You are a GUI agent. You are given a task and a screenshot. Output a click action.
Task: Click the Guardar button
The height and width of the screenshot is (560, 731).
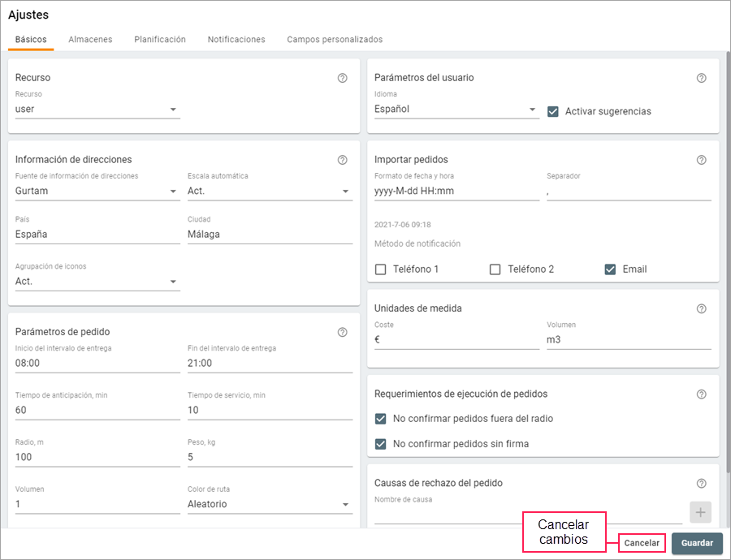click(x=697, y=543)
